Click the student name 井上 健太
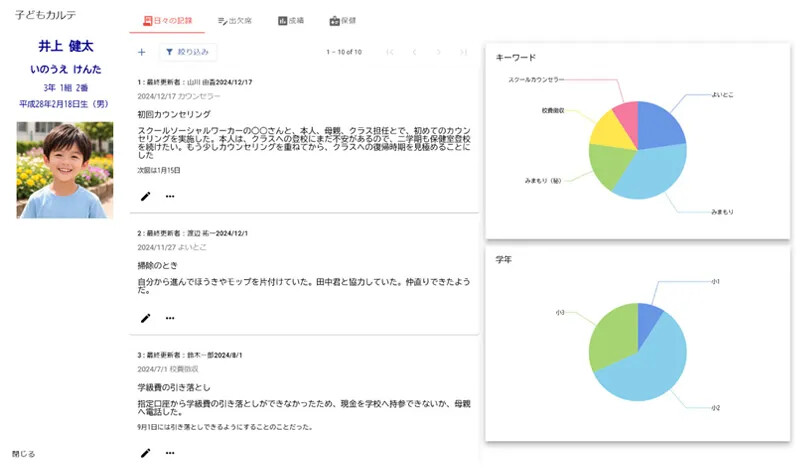The image size is (800, 470). click(x=66, y=46)
